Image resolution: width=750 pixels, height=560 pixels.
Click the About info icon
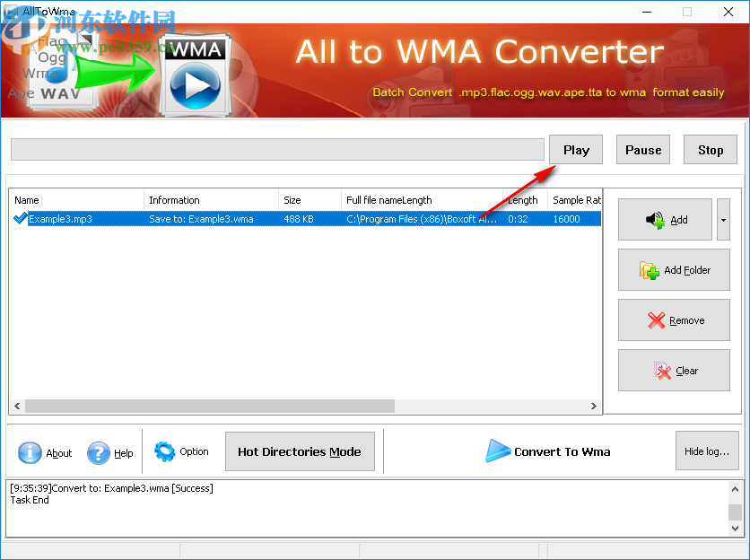[30, 453]
